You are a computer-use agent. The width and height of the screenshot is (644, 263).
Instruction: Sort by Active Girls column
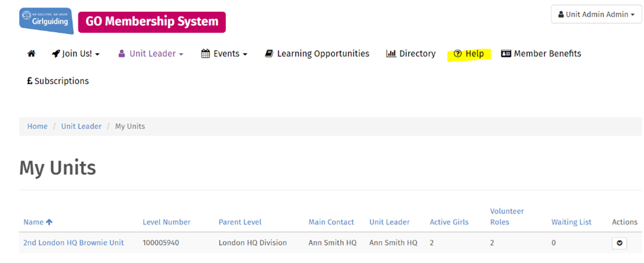pos(449,222)
